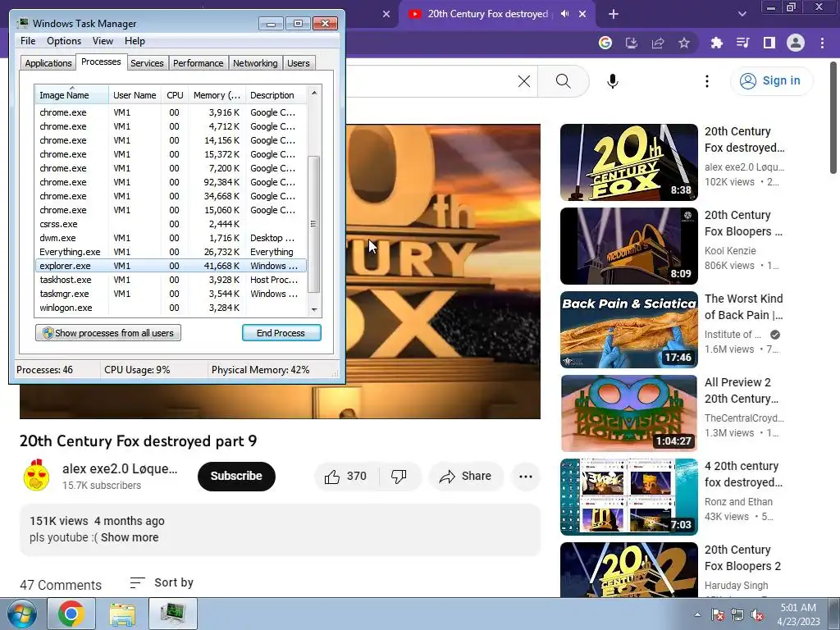
Task: Open File menu in Task Manager
Action: [28, 41]
